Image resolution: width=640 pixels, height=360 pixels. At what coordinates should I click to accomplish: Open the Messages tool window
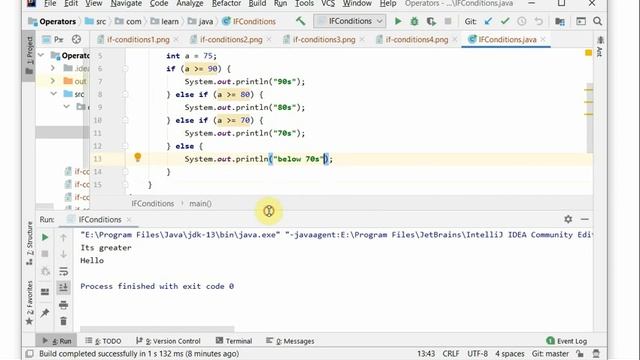pos(290,341)
